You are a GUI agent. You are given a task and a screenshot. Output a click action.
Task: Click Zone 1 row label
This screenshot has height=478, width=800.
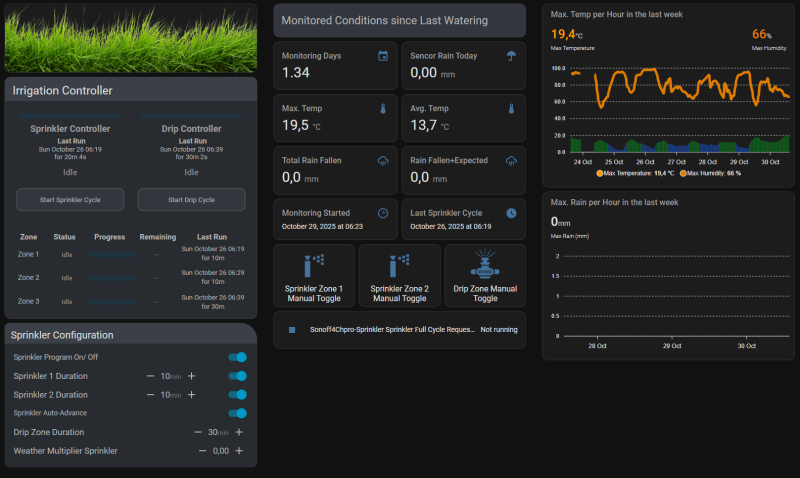[x=28, y=255]
